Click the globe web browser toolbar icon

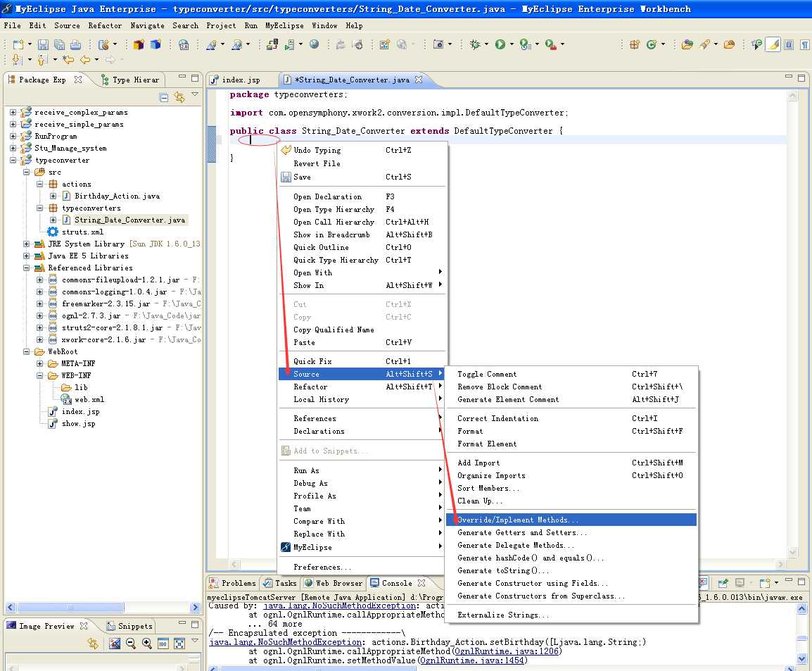(314, 44)
